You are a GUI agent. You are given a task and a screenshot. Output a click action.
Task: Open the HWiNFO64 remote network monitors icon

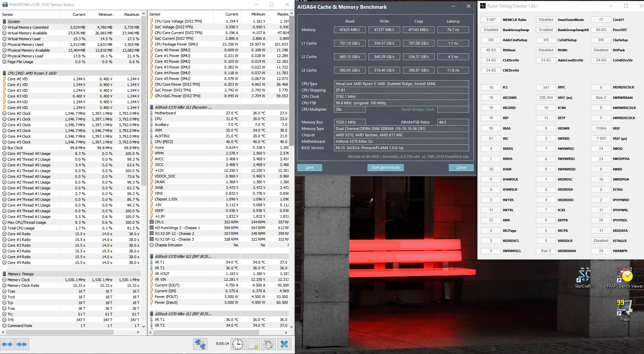[200, 344]
